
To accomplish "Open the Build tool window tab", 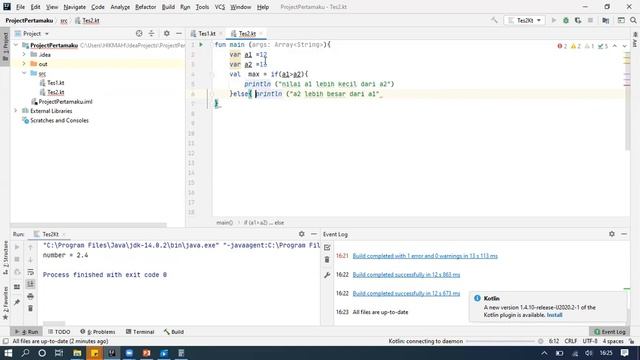I will (x=174, y=332).
